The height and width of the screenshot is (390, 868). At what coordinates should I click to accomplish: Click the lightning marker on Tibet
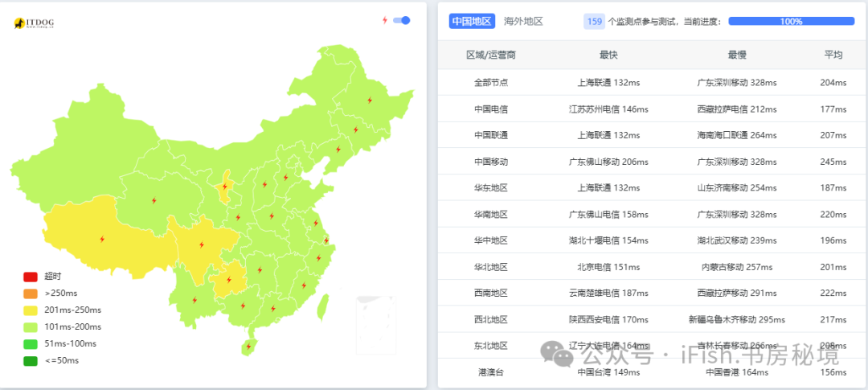click(x=102, y=239)
